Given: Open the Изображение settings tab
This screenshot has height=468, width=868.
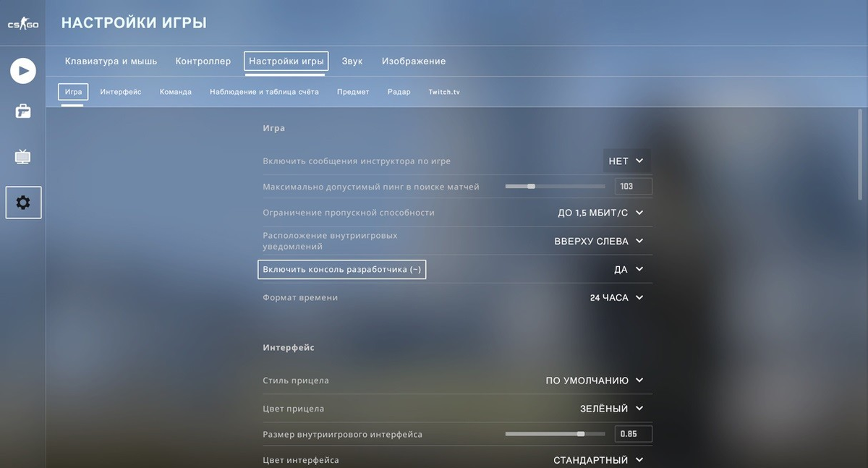Looking at the screenshot, I should (413, 61).
